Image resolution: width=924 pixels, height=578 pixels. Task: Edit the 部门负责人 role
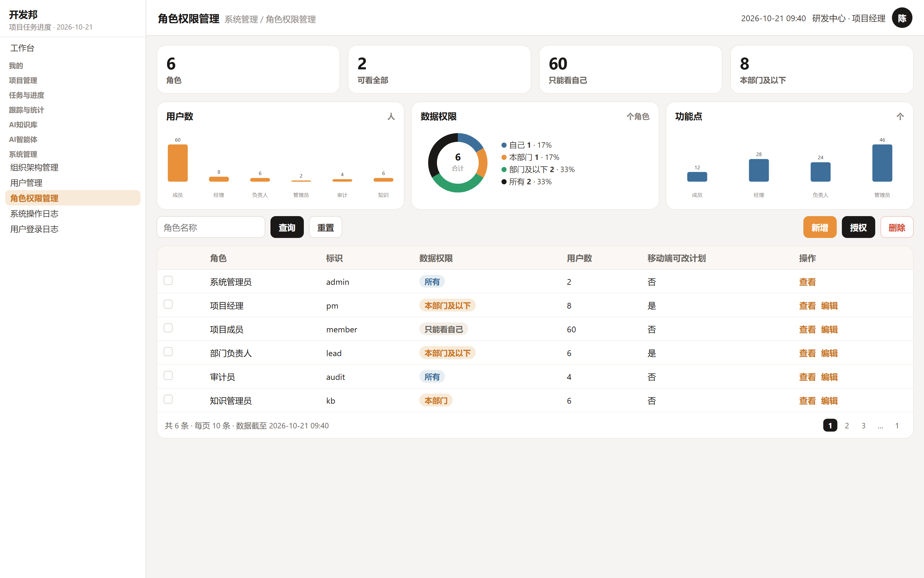829,353
